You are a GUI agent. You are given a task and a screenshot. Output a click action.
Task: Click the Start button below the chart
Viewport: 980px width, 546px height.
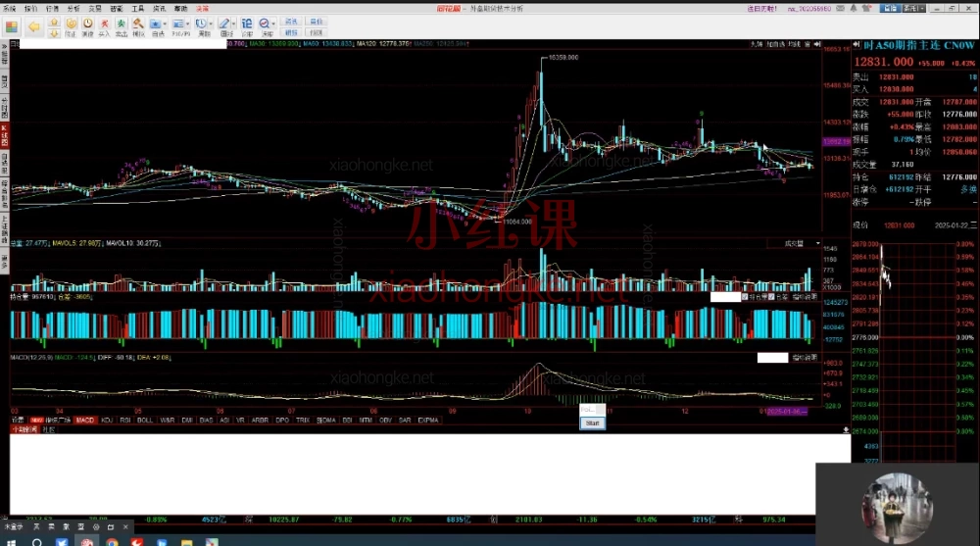pos(593,423)
